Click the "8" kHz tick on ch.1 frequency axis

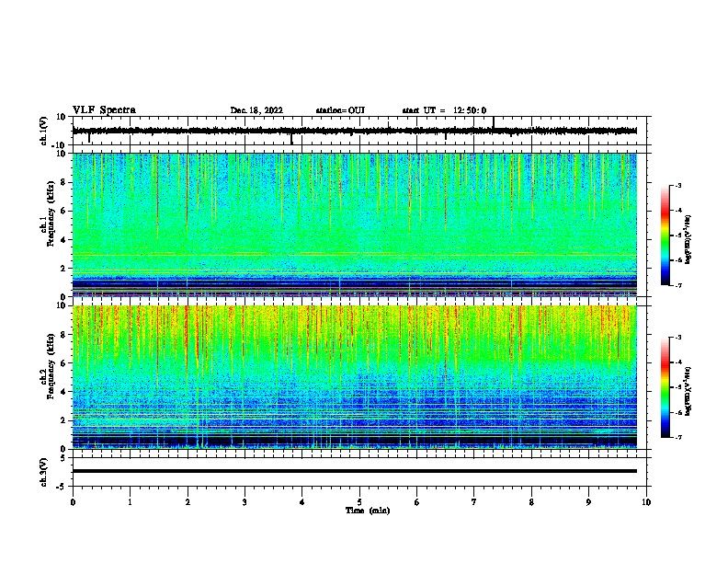click(x=63, y=182)
